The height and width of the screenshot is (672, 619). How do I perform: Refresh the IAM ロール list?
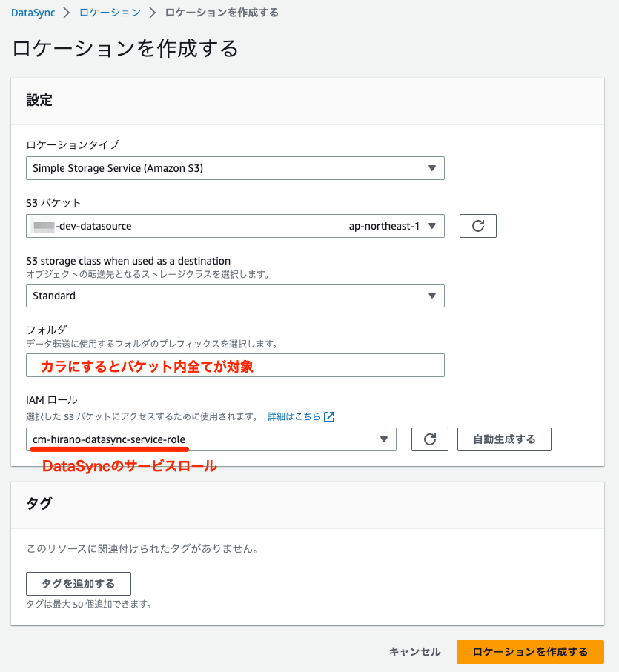pyautogui.click(x=429, y=439)
